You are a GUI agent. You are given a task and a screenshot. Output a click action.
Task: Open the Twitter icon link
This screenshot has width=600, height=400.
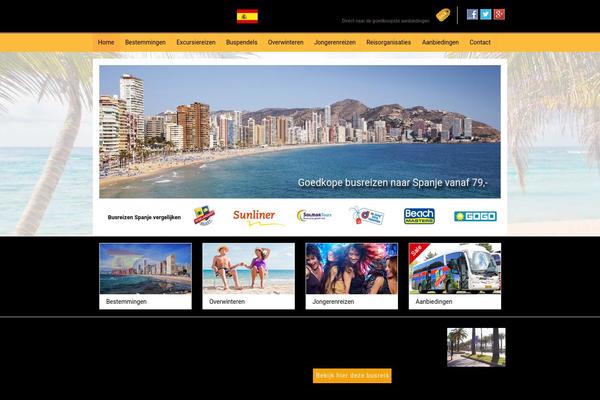(x=486, y=15)
